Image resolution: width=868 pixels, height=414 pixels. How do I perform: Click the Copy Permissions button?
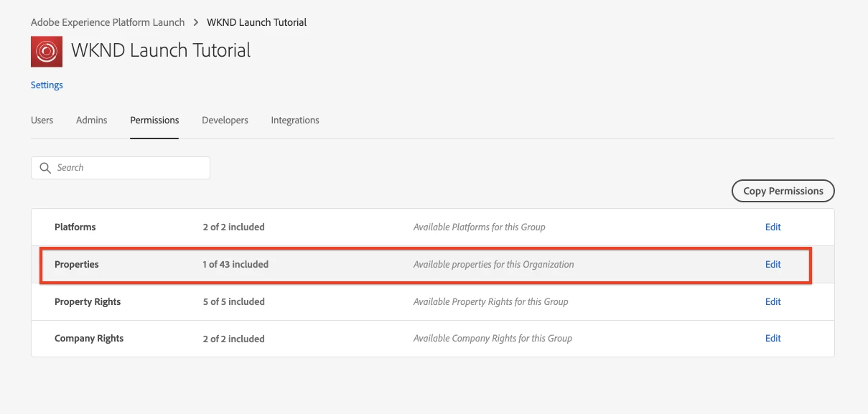tap(783, 191)
